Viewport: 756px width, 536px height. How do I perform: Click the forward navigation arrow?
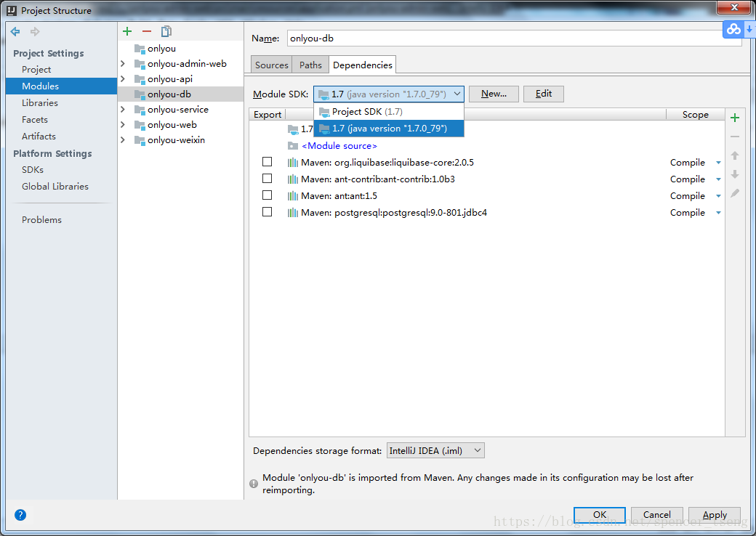pyautogui.click(x=35, y=32)
